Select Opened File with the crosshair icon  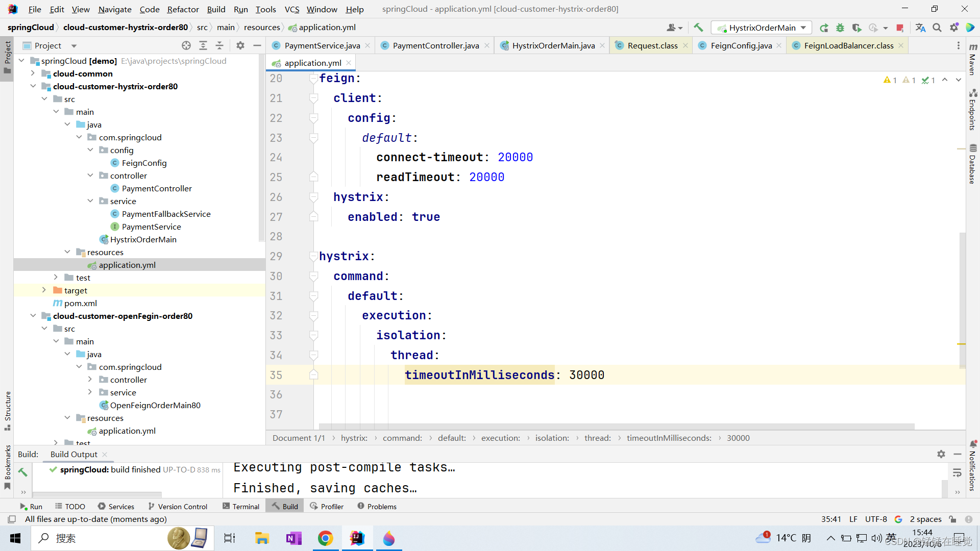point(186,45)
